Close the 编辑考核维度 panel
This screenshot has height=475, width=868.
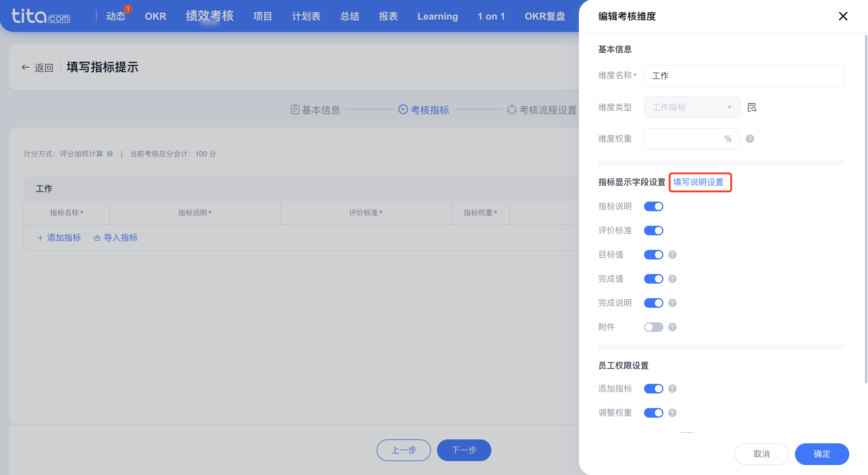(843, 16)
